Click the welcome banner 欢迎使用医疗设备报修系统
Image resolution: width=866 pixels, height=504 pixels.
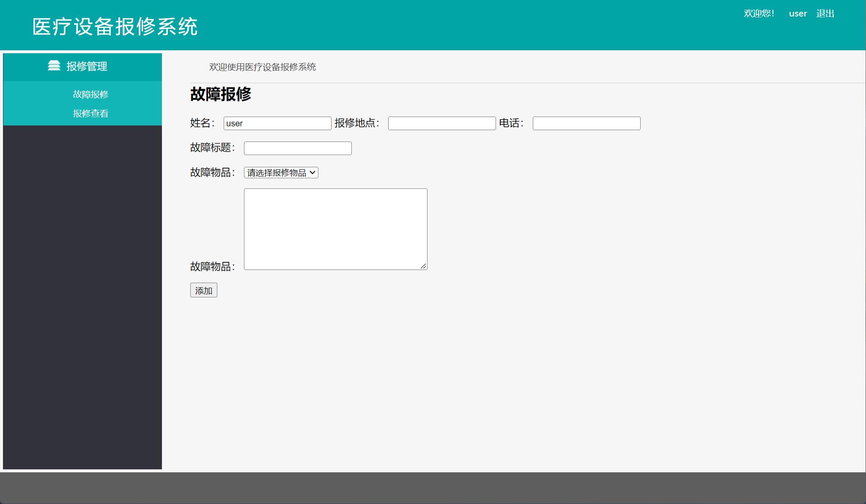pyautogui.click(x=262, y=67)
